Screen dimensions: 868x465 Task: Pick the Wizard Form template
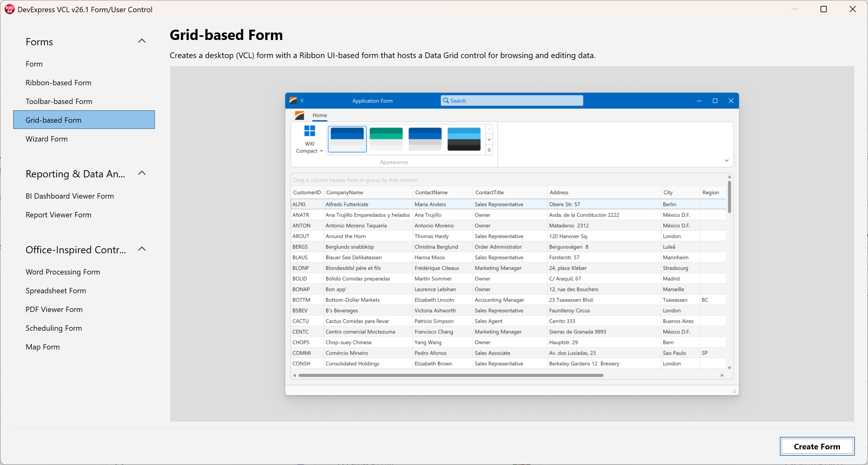point(47,139)
